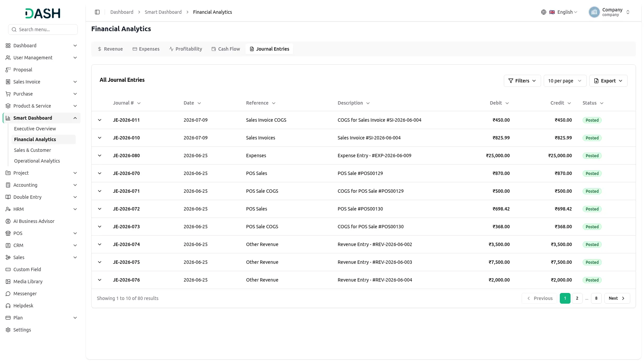Open the Company account switcher
Viewport: 644px width, 362px height.
point(609,12)
